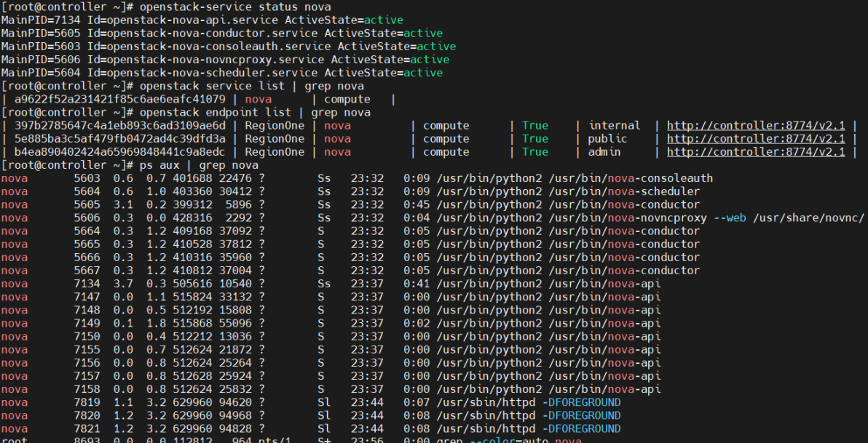868x443 pixels.
Task: Select green 'active' on the nova-api line
Action: pos(383,20)
